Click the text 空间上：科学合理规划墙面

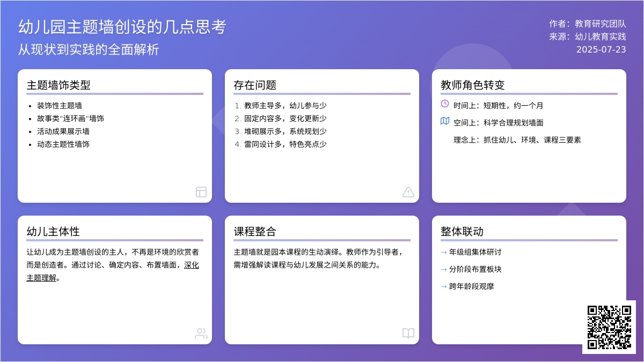pyautogui.click(x=499, y=123)
